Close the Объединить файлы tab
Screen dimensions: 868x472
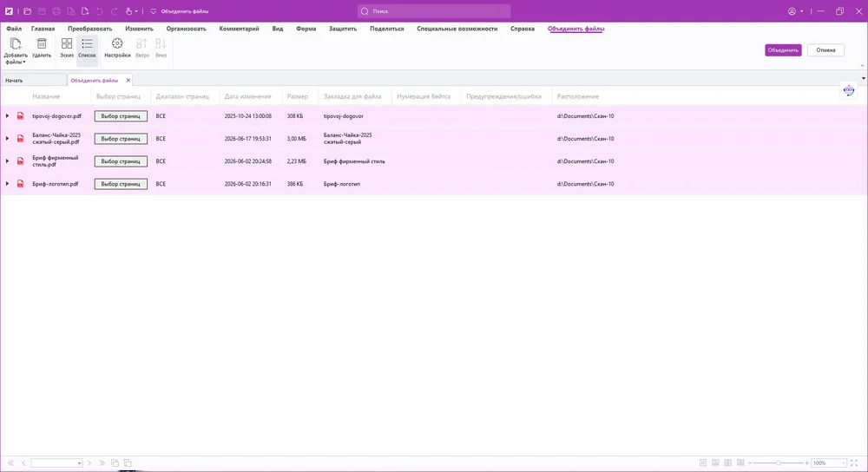128,80
